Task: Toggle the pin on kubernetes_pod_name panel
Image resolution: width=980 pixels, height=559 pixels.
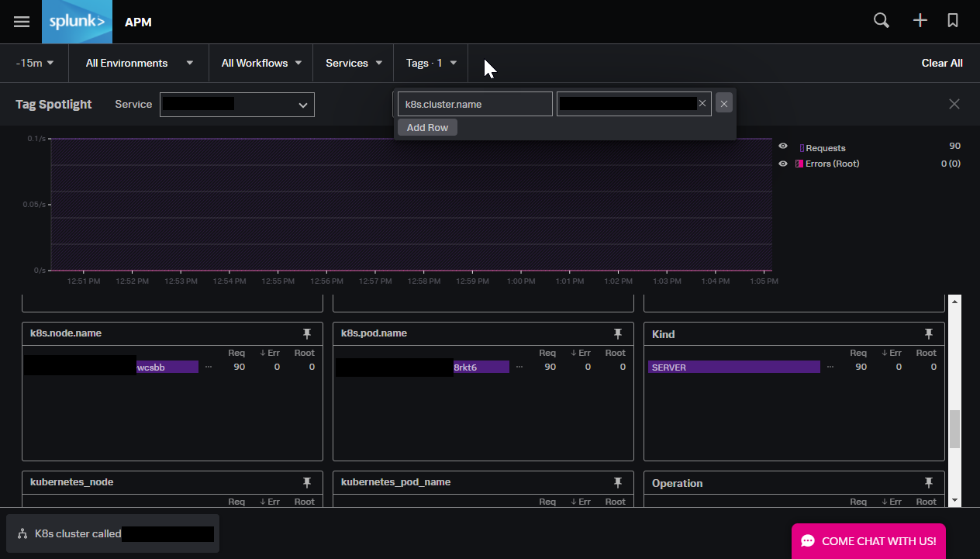Action: pos(617,481)
